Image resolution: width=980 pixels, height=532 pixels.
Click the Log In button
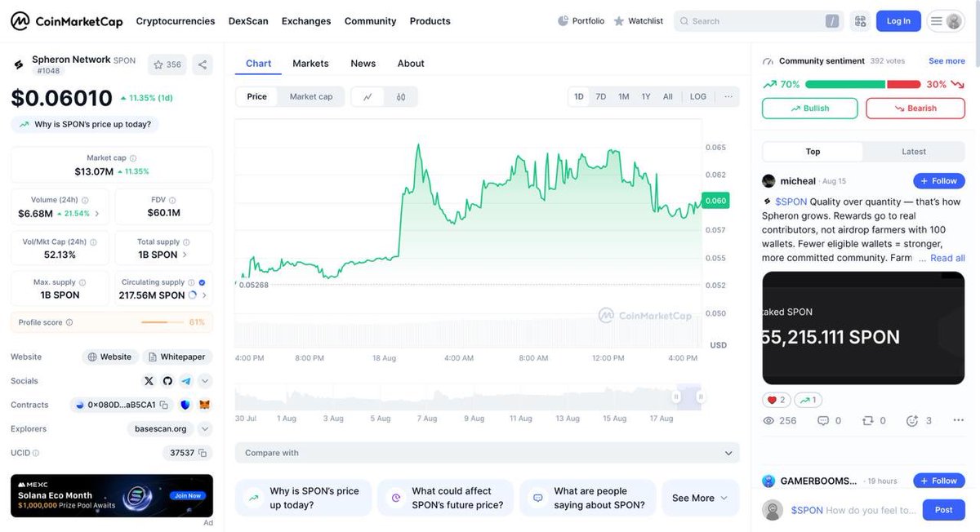coord(898,21)
